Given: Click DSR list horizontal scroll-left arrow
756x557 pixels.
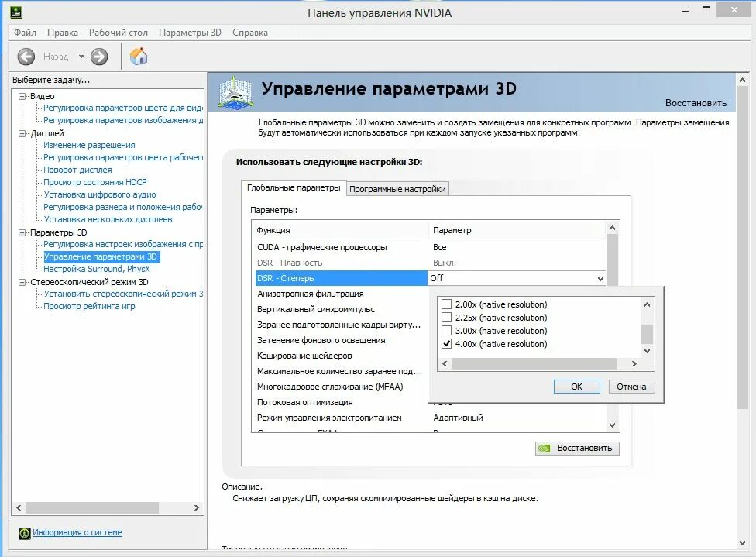Looking at the screenshot, I should coord(445,363).
